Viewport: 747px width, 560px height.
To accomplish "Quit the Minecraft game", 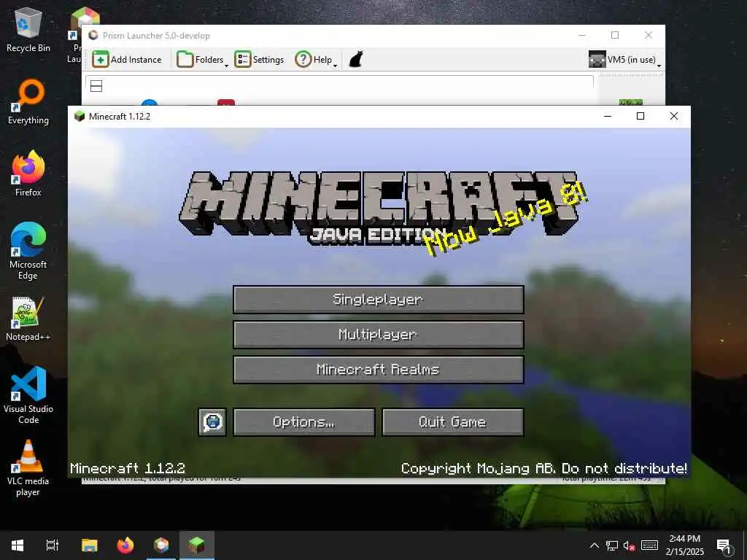I will [452, 422].
